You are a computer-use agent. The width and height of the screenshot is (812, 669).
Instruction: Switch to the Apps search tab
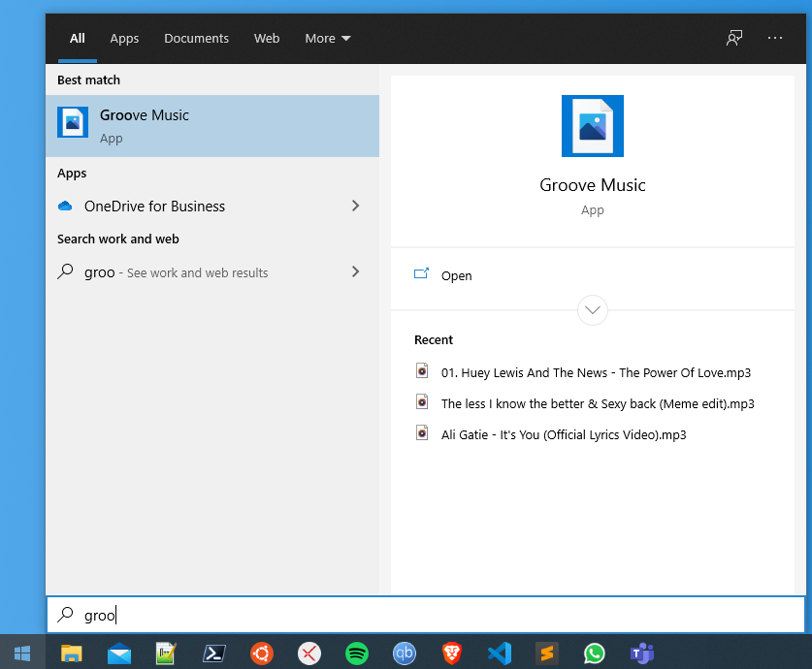point(124,39)
